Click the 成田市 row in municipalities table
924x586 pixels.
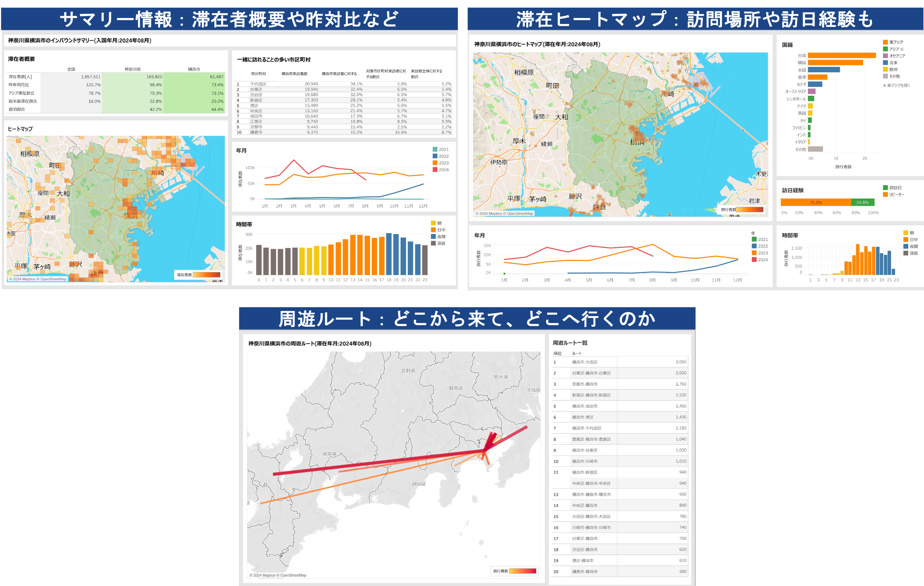344,116
